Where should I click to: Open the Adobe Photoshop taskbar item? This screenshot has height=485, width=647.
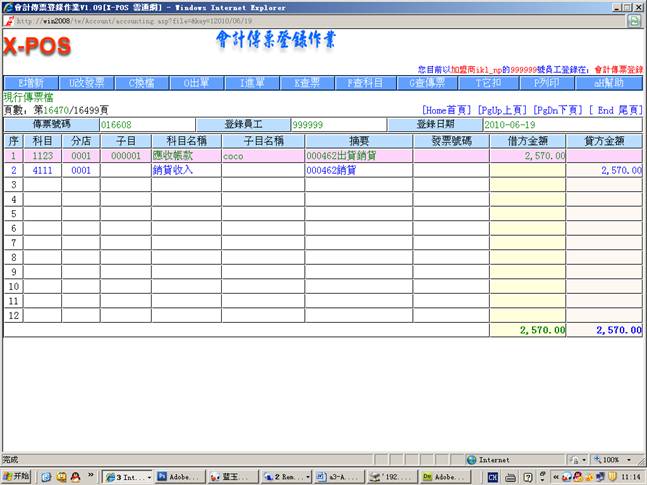coord(178,477)
